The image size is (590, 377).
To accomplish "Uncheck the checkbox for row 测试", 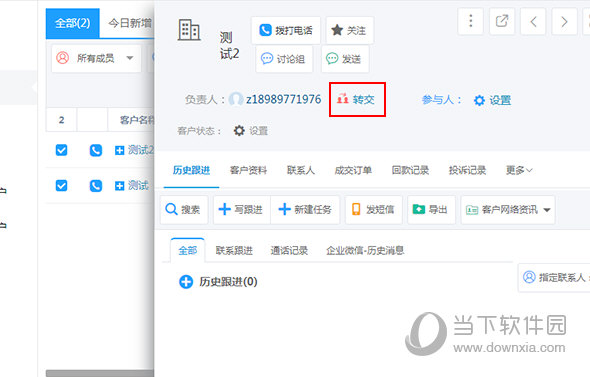I will [61, 185].
